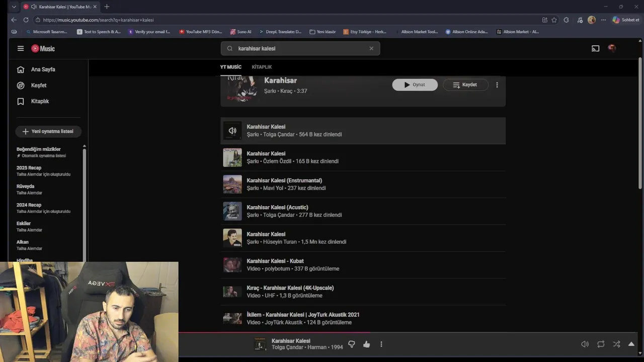Image resolution: width=644 pixels, height=362 pixels.
Task: Open DeepL Translate bookmark
Action: (x=280, y=32)
